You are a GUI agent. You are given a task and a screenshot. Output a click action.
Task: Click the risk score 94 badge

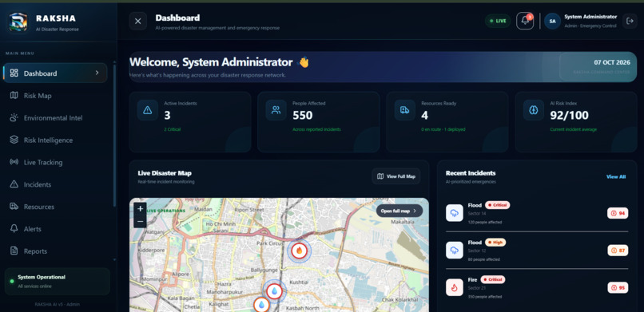(618, 213)
